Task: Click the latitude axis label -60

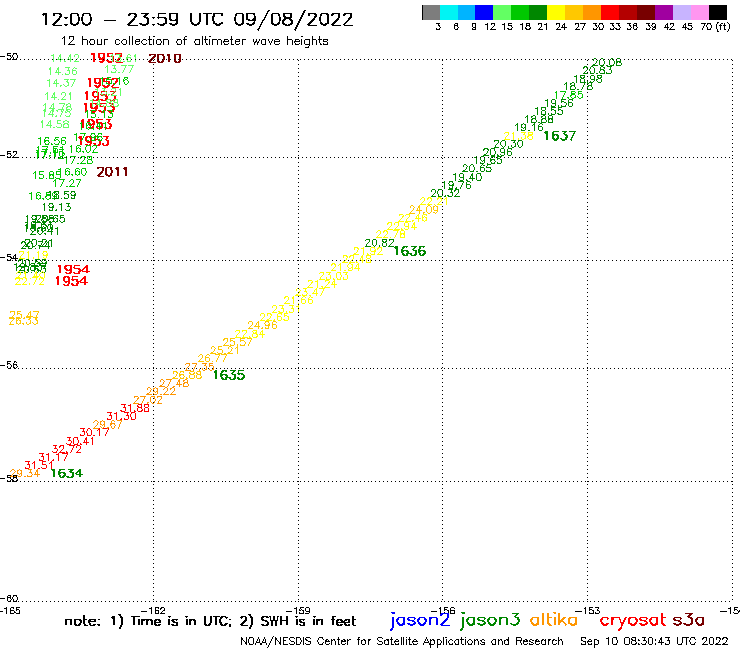Action: [9, 599]
